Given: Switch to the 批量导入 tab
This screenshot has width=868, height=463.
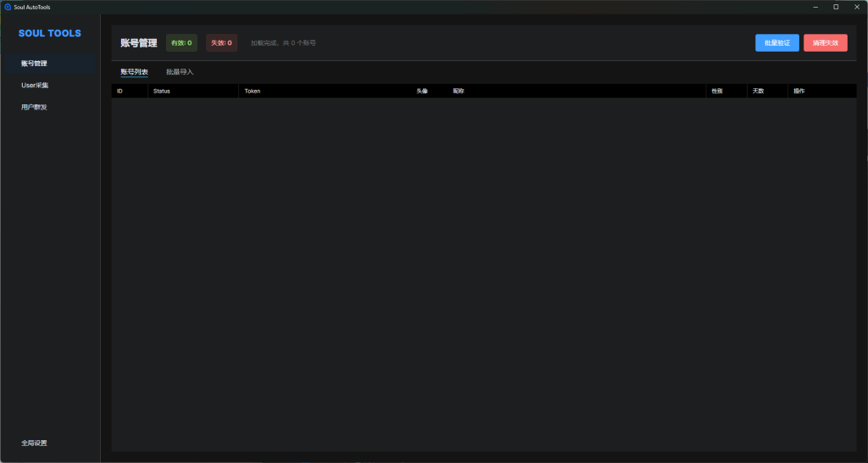Looking at the screenshot, I should pyautogui.click(x=180, y=72).
